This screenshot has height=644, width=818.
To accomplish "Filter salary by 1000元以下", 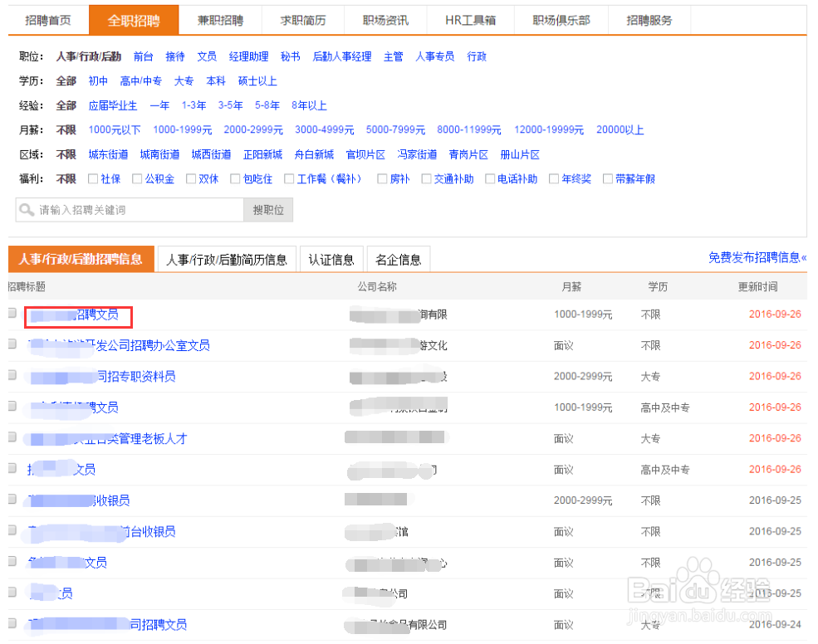I will coord(115,129).
